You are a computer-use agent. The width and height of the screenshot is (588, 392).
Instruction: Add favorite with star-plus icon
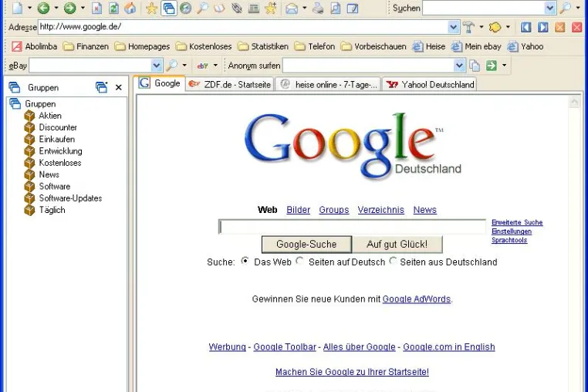tap(270, 8)
